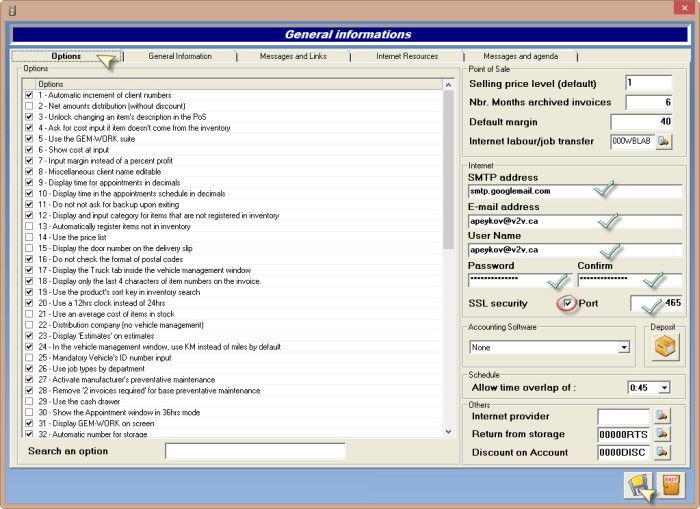Select row '7 - Input margin instead of a percent profit'
700x509 pixels.
pyautogui.click(x=232, y=161)
